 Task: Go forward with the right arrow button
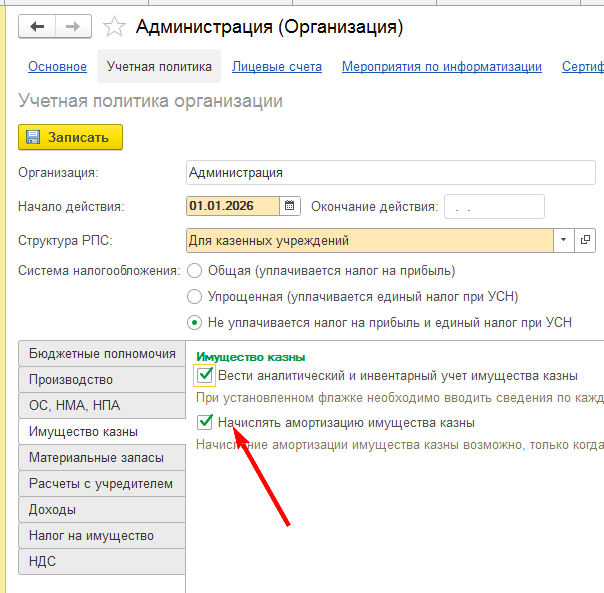tap(73, 27)
